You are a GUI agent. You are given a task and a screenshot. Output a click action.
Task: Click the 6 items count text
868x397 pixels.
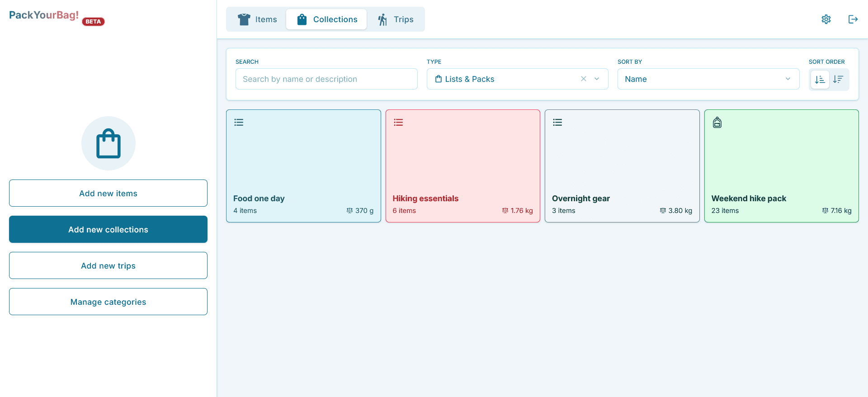[x=404, y=211]
